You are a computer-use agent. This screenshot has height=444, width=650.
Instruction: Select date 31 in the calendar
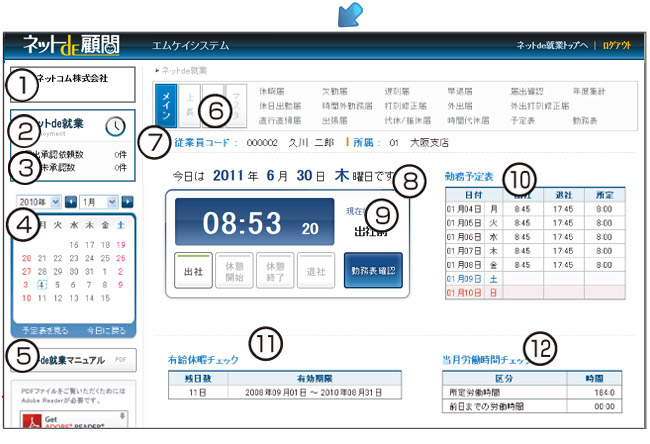(x=89, y=272)
